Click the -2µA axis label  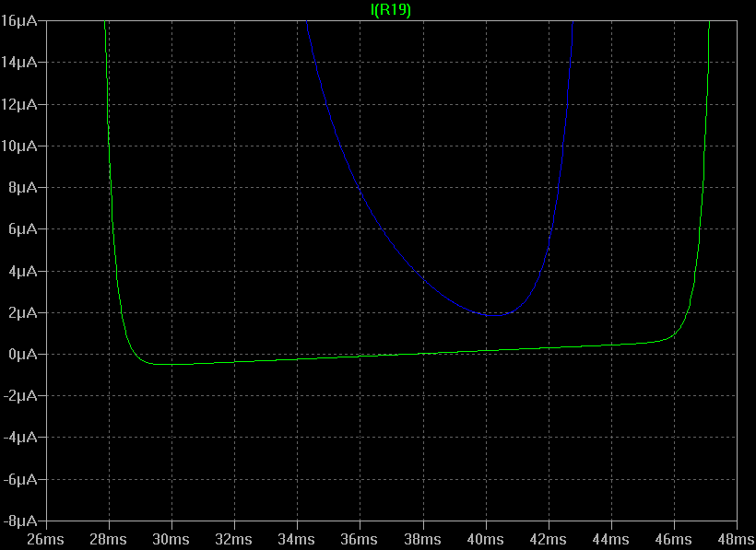coord(19,396)
